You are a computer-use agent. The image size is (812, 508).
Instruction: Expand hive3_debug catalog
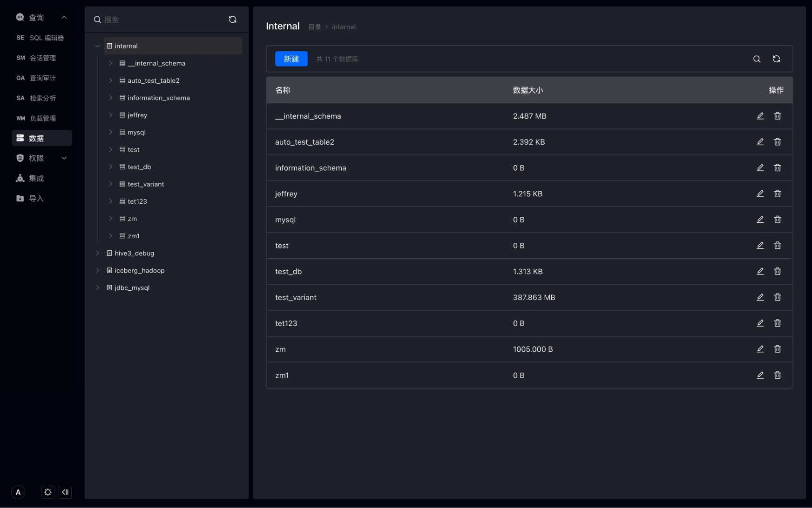tap(97, 253)
